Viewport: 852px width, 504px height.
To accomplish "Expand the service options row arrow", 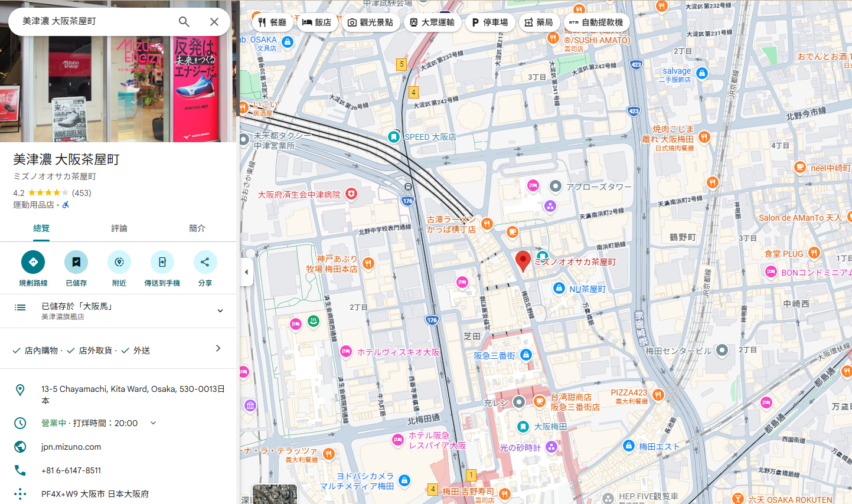I will coord(218,349).
